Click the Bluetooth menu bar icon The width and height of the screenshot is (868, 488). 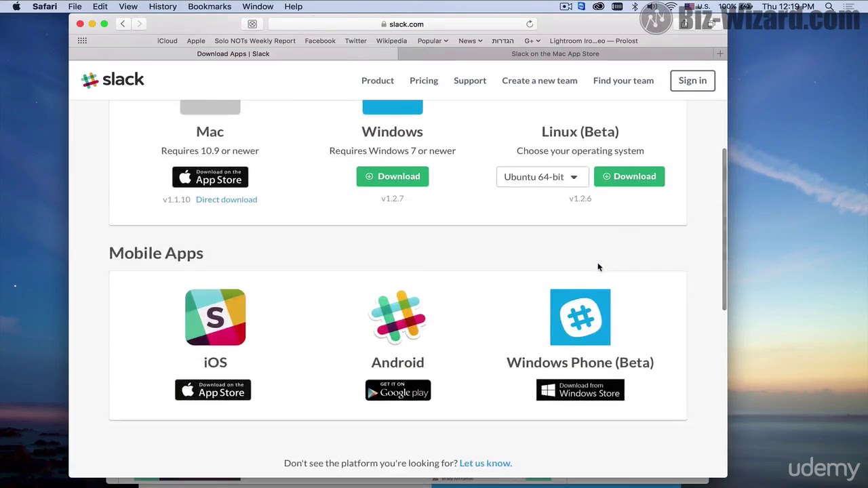635,7
